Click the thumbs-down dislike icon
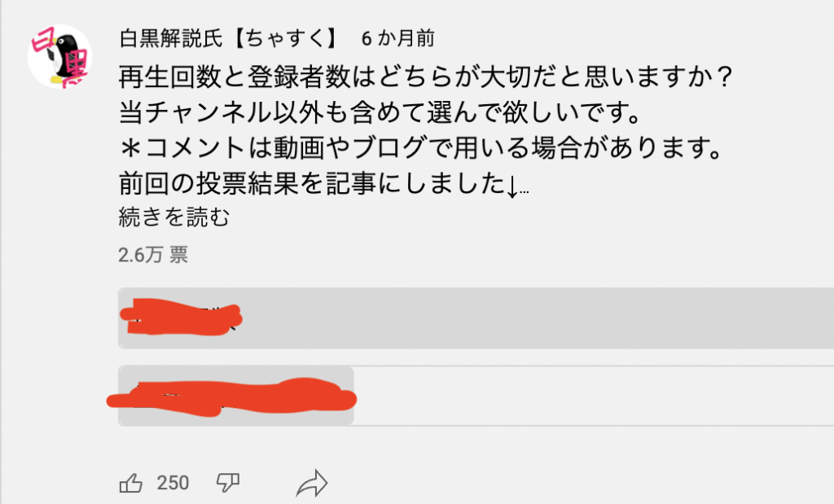The height and width of the screenshot is (504, 834). coord(228,483)
